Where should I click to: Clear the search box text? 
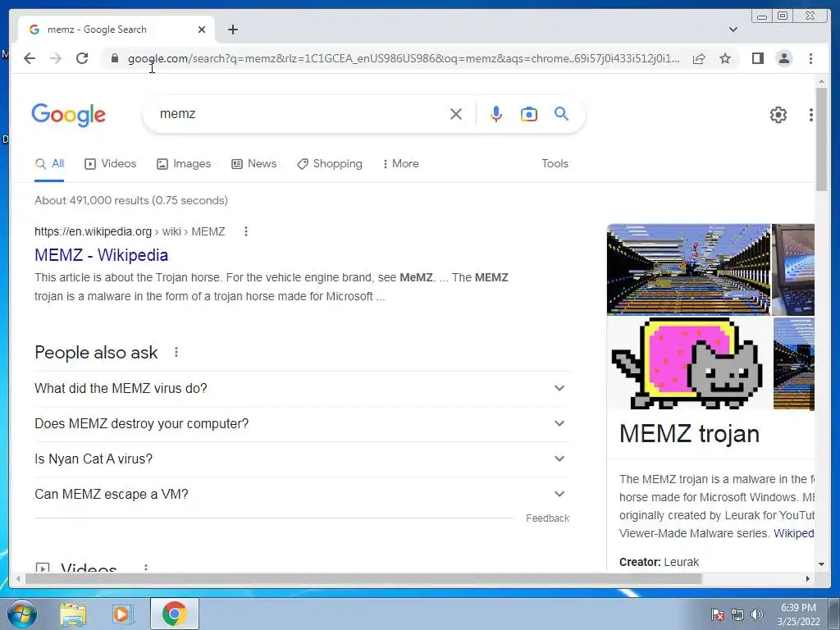coord(456,114)
